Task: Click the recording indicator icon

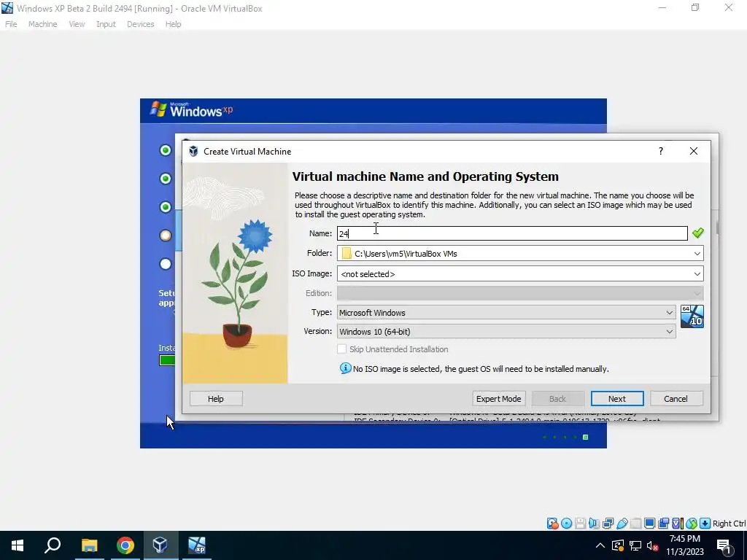Action: [x=663, y=524]
